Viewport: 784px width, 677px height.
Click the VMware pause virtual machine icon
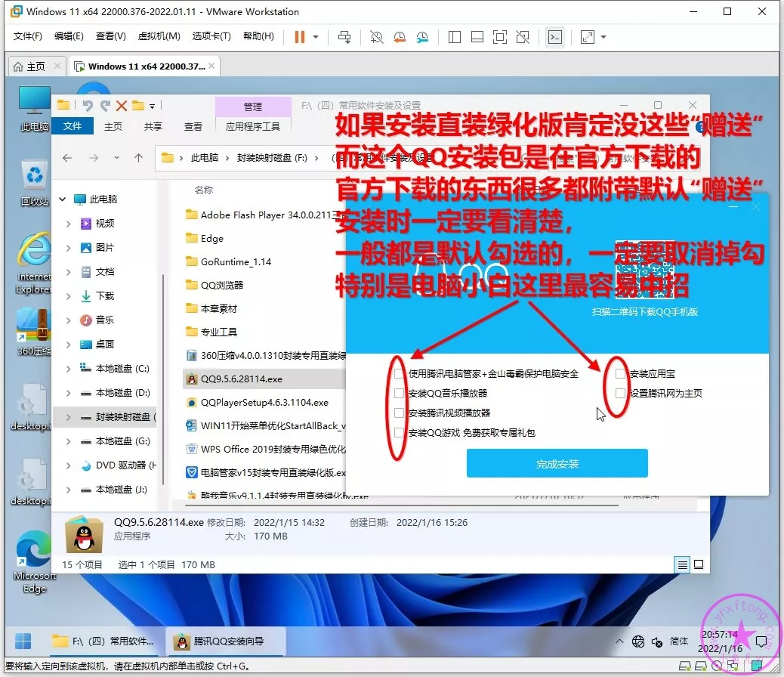tap(299, 37)
